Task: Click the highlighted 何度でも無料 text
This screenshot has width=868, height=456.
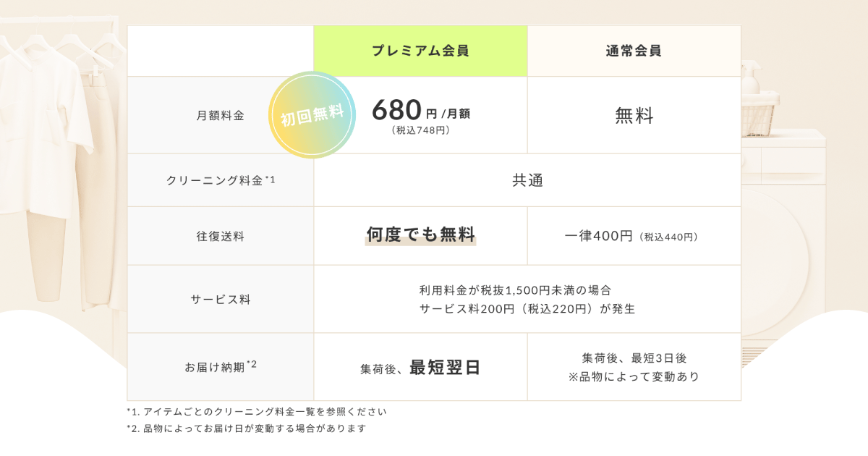Action: click(420, 235)
